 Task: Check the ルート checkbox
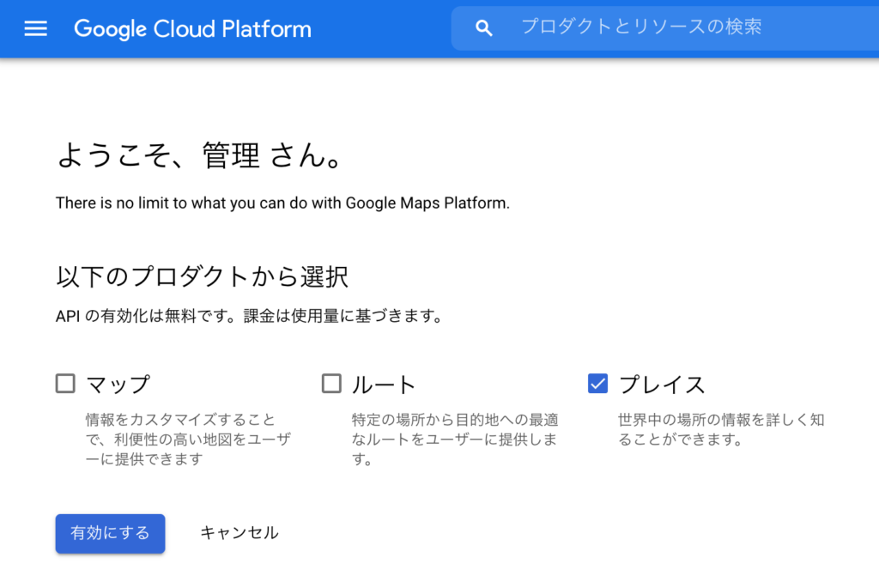pyautogui.click(x=331, y=384)
